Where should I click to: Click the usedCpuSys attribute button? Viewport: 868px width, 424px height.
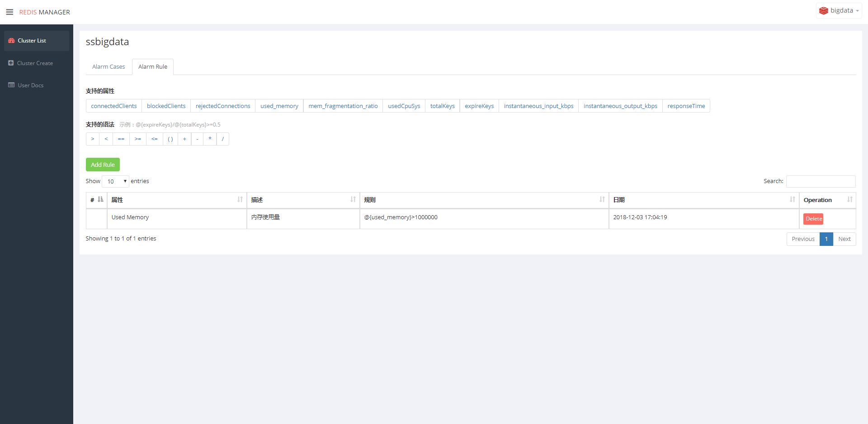point(404,106)
